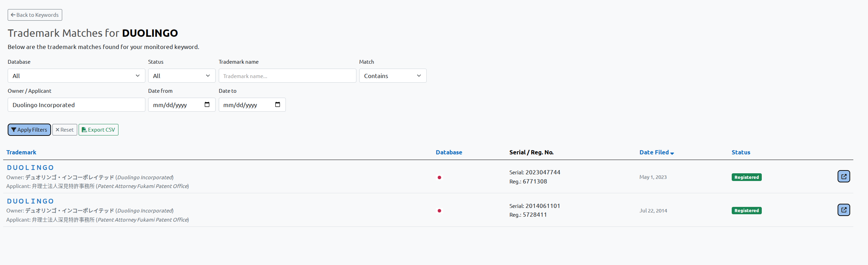
Task: Open the Database filter dropdown
Action: coord(76,76)
